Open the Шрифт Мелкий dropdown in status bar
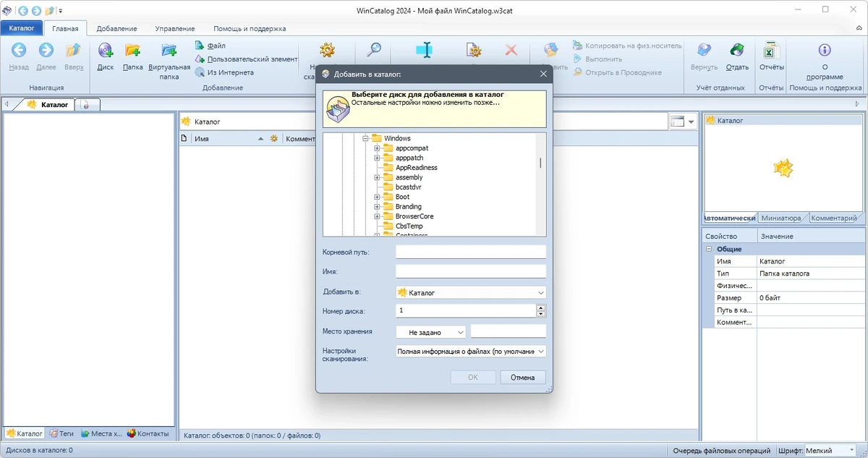The width and height of the screenshot is (868, 458). (832, 450)
